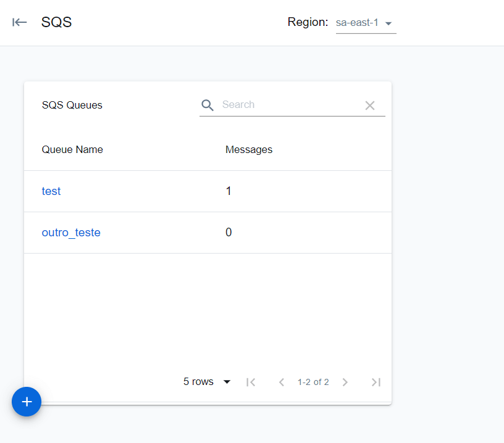504x443 pixels.
Task: Open the sa-east-1 region selector
Action: pyautogui.click(x=358, y=22)
